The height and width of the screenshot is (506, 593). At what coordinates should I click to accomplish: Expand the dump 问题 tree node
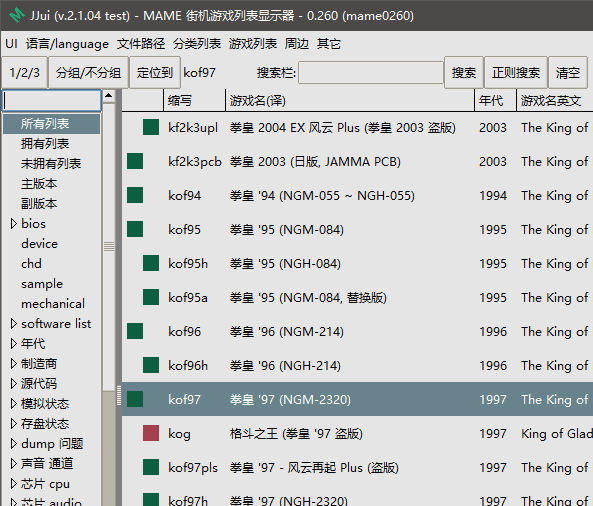pos(14,444)
